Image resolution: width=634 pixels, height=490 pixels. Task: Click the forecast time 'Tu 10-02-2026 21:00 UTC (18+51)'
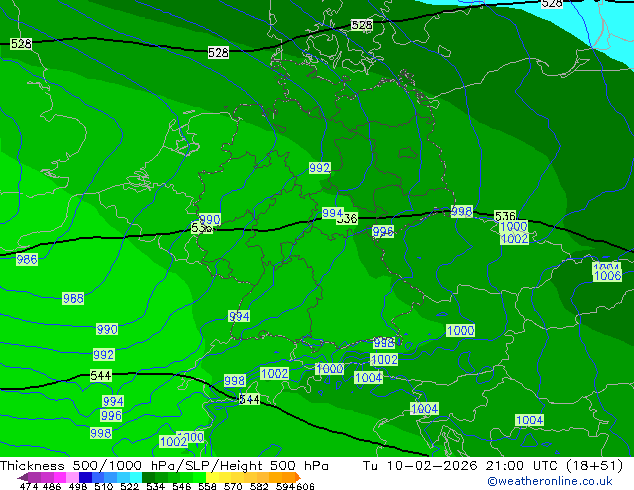(493, 466)
